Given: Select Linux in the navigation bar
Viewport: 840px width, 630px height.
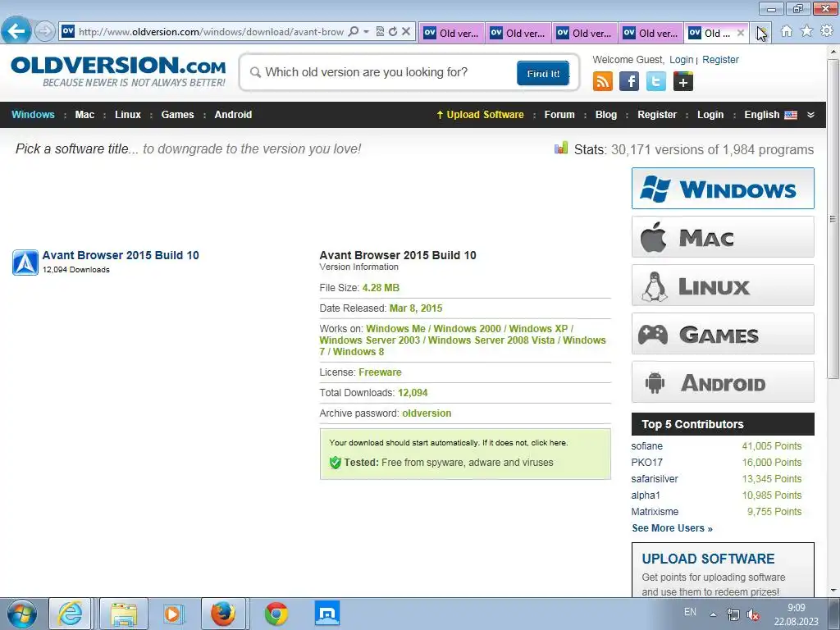Looking at the screenshot, I should point(128,115).
